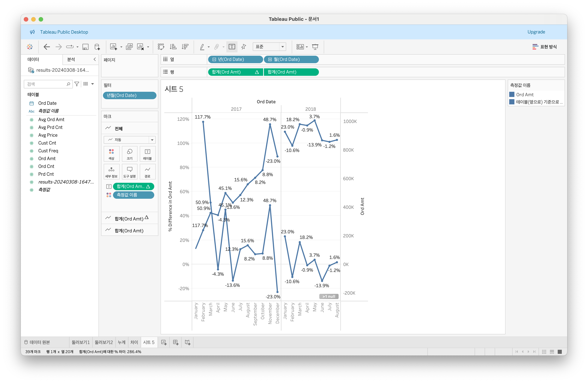Click the presentation mode icon
Screen dimensions: 588x383
pos(315,47)
